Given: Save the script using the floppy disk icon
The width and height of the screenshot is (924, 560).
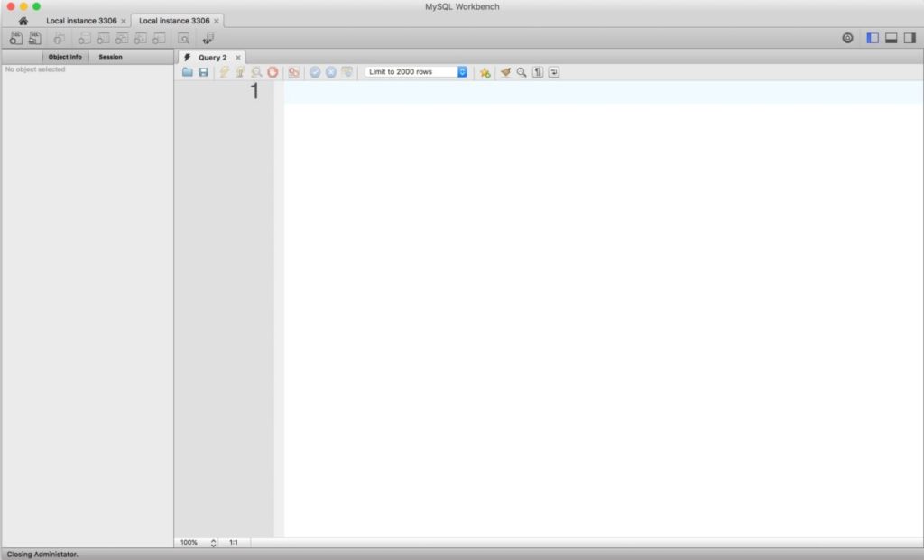Looking at the screenshot, I should 203,72.
